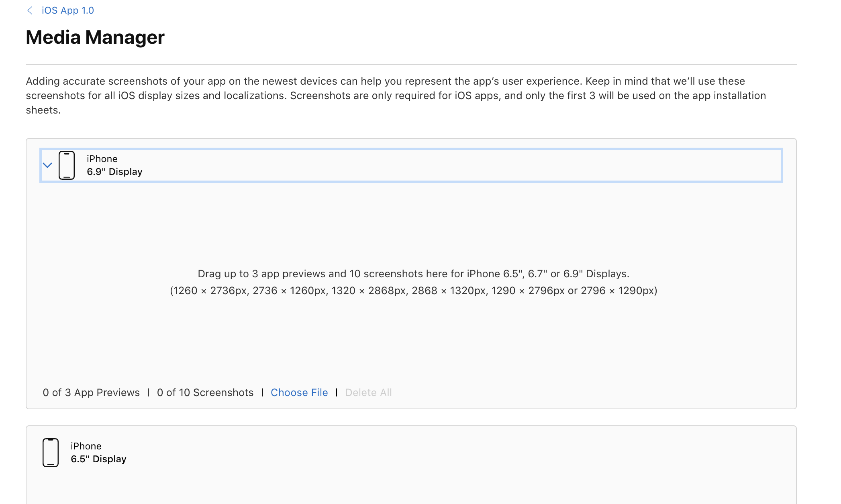
Task: Click the drag-and-drop instructions text in upload area
Action: [413, 274]
